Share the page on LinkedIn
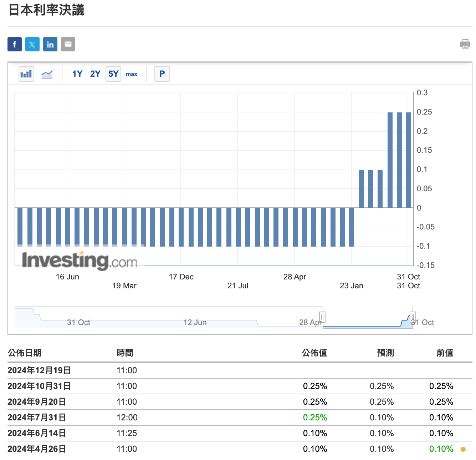This screenshot has height=460, width=476. [x=50, y=44]
